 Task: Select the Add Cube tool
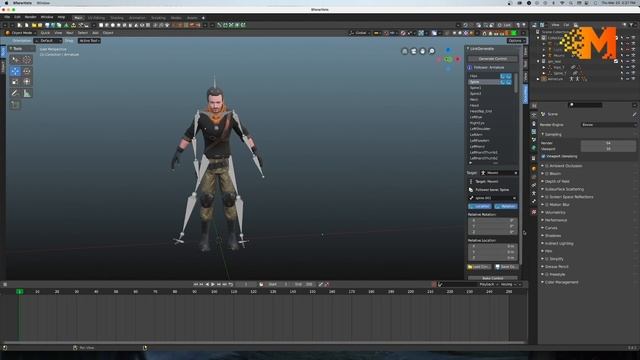tap(15, 105)
